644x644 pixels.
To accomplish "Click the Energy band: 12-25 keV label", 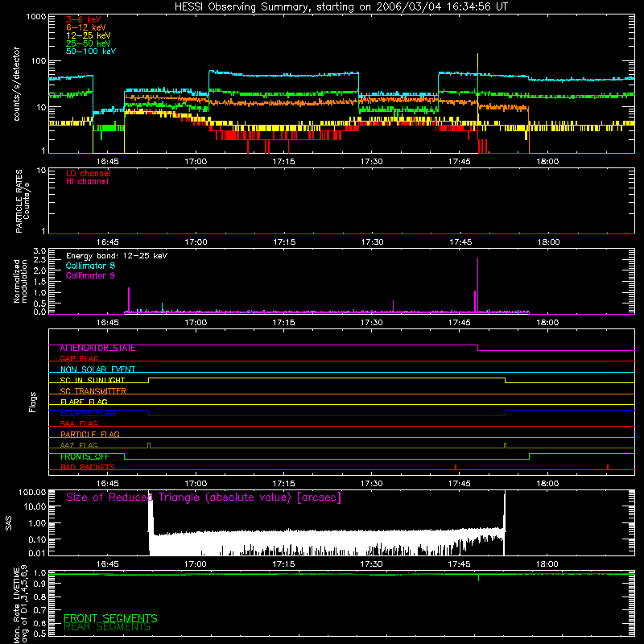I will (117, 256).
